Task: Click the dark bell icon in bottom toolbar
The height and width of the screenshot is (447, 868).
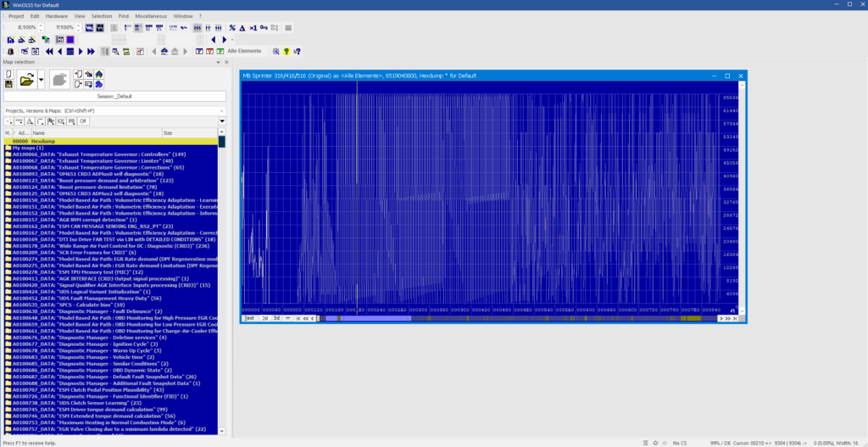Action: click(x=10, y=52)
